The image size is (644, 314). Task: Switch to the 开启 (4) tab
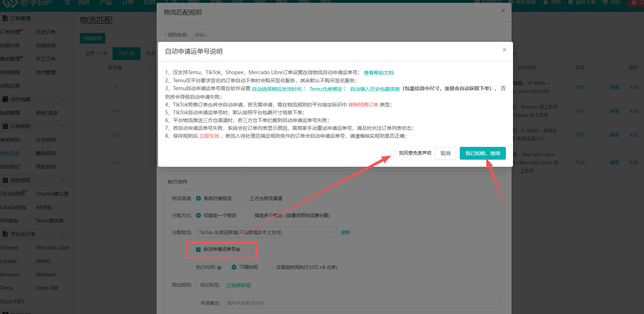(126, 53)
